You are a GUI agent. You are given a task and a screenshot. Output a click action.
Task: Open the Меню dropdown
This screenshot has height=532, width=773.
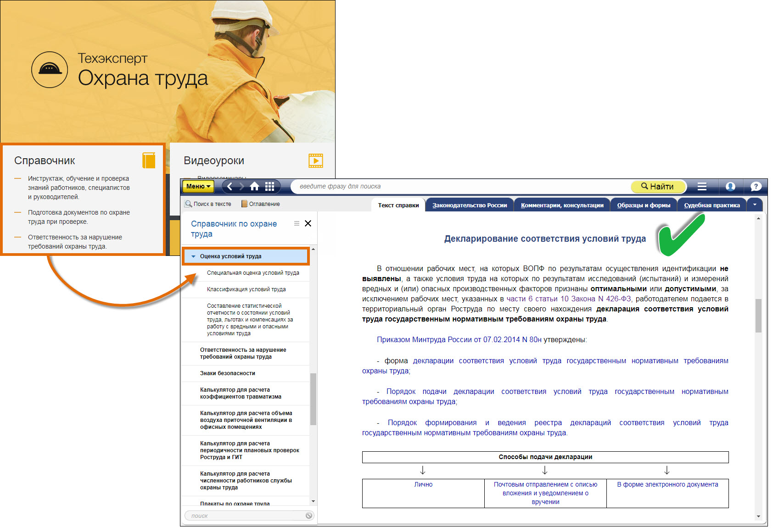(198, 186)
